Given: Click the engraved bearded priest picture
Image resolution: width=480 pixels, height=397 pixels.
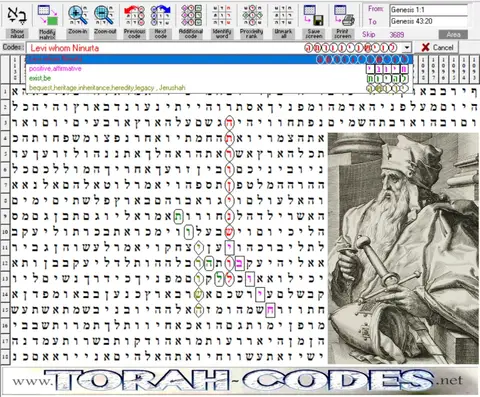Looking at the screenshot, I should click(x=403, y=248).
